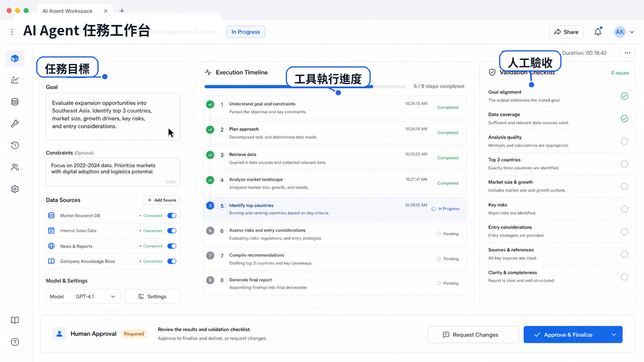Open the help question mark icon

[15, 342]
